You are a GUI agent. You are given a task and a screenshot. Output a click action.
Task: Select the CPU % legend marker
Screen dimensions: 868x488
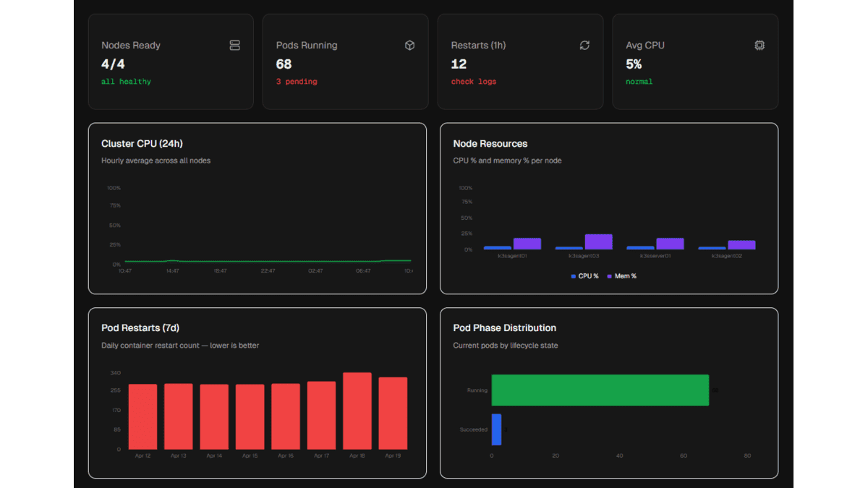(x=572, y=275)
